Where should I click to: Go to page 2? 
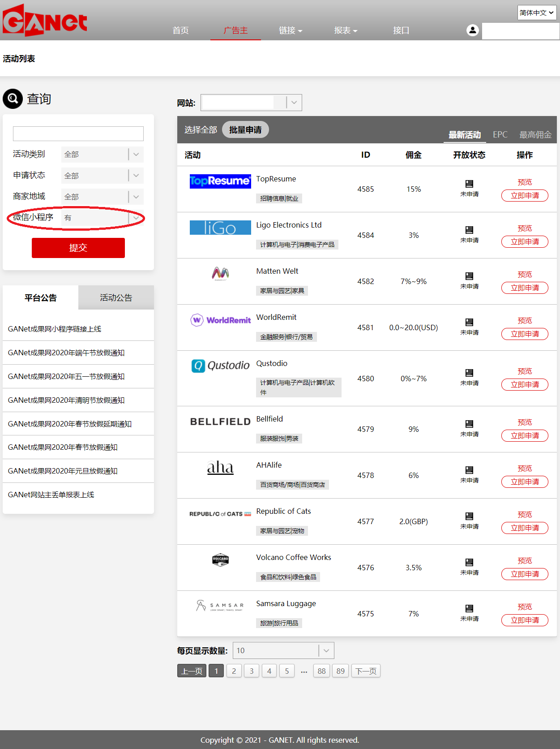click(234, 671)
